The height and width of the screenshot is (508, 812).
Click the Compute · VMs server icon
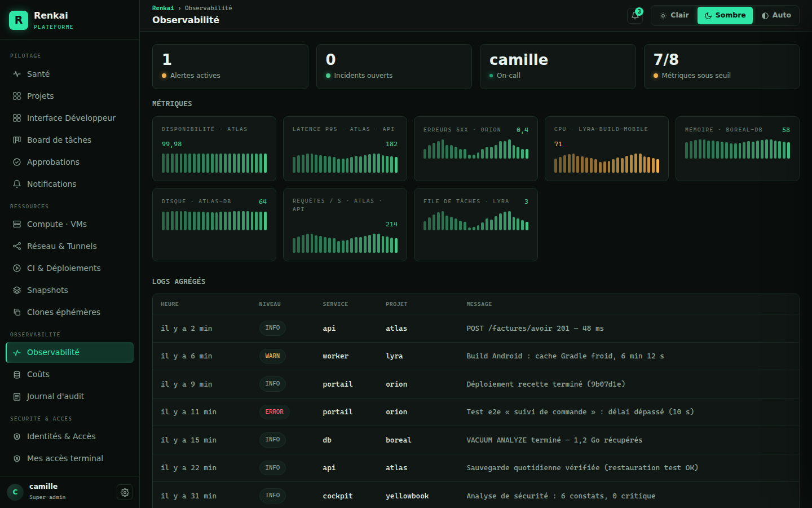click(17, 224)
